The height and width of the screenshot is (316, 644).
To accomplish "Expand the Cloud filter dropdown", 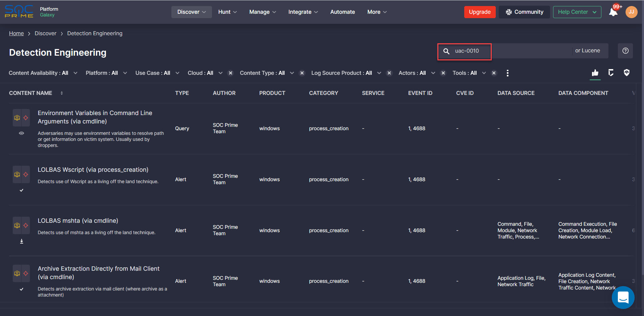I will point(205,73).
